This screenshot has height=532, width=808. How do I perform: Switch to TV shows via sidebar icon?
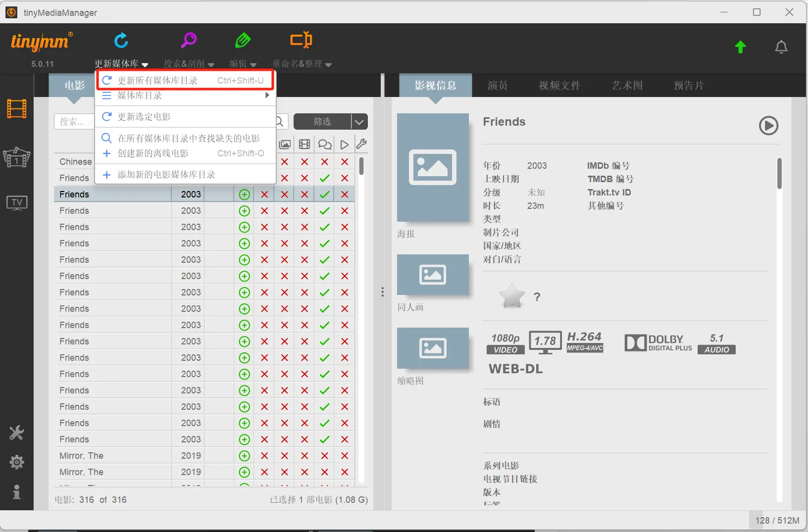(x=16, y=202)
